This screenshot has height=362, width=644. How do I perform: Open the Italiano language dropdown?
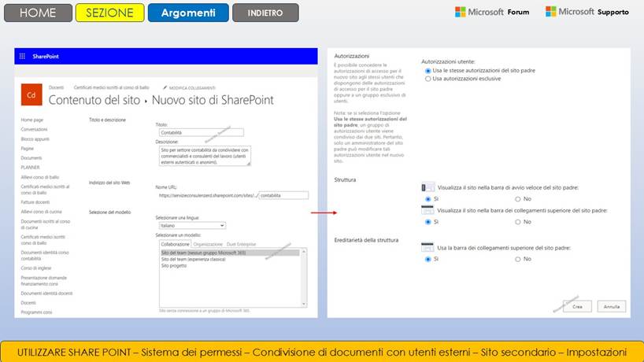(x=192, y=226)
